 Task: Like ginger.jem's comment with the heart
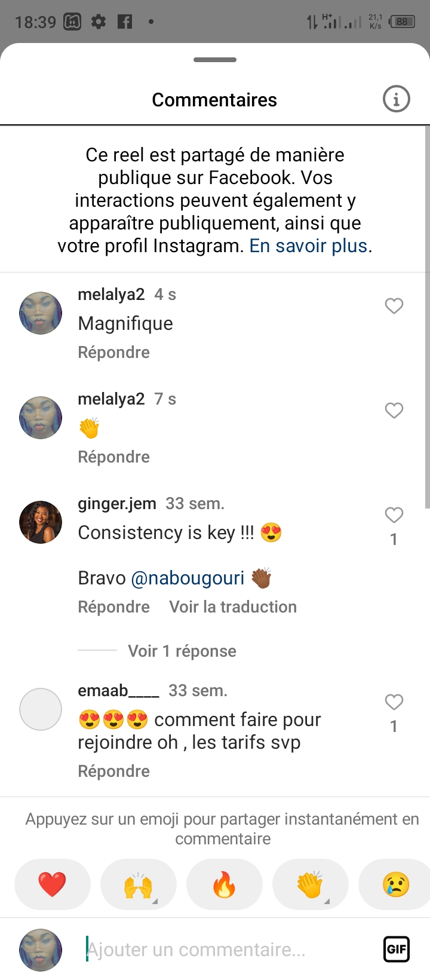pos(394,515)
